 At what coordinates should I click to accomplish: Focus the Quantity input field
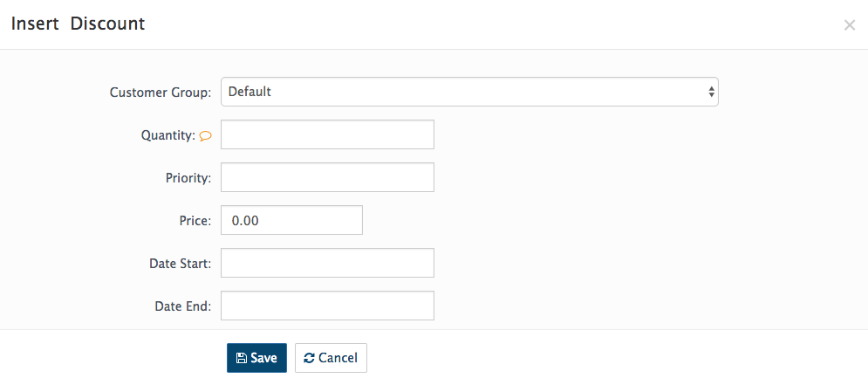(x=327, y=134)
